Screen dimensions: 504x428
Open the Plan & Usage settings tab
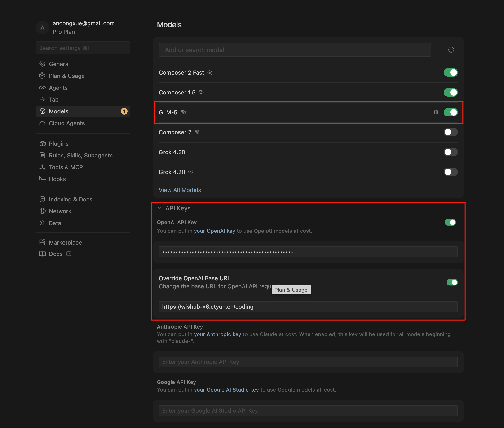pyautogui.click(x=67, y=76)
